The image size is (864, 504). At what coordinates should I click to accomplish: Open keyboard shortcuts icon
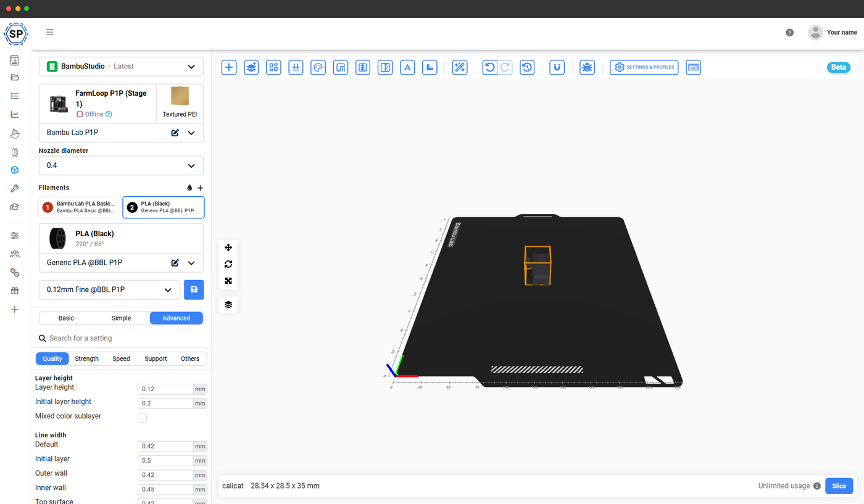693,67
